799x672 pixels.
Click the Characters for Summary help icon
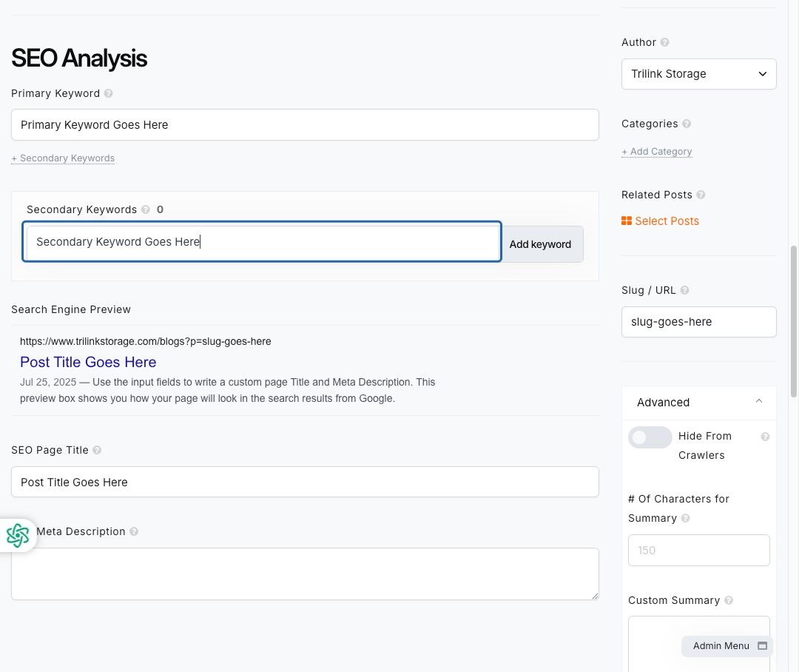point(685,518)
